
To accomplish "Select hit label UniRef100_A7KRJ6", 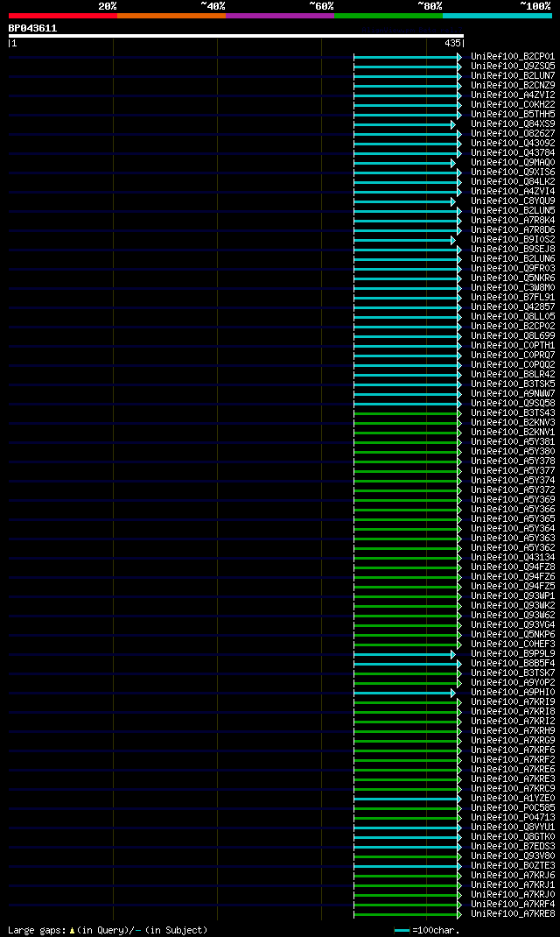I will [513, 876].
